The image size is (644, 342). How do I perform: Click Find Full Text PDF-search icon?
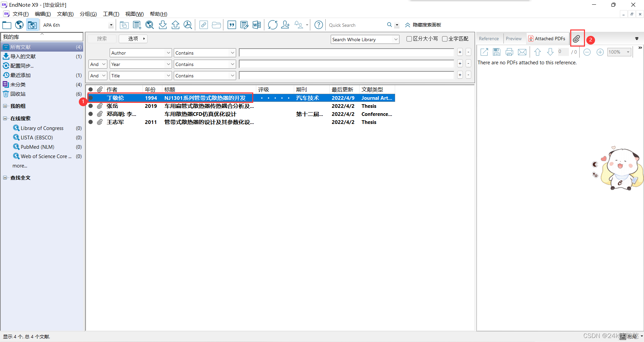click(x=188, y=25)
